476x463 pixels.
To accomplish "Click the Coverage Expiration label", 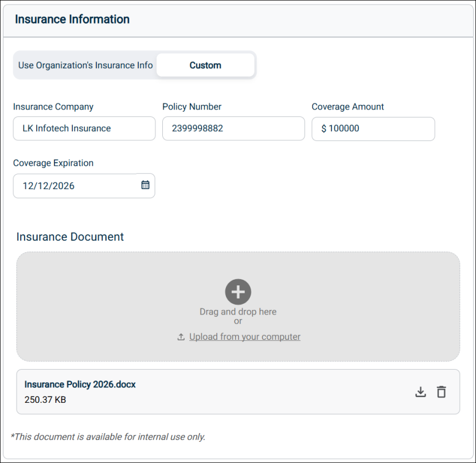I will pyautogui.click(x=53, y=163).
